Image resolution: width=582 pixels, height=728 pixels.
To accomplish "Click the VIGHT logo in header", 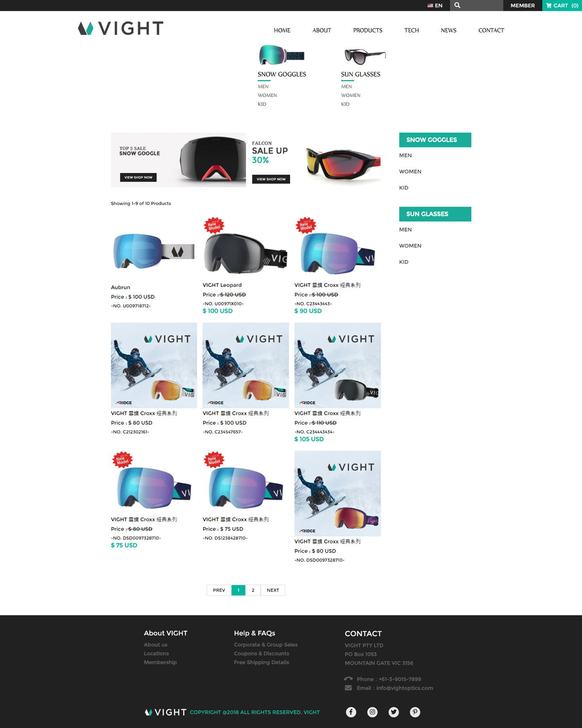I will (x=121, y=28).
